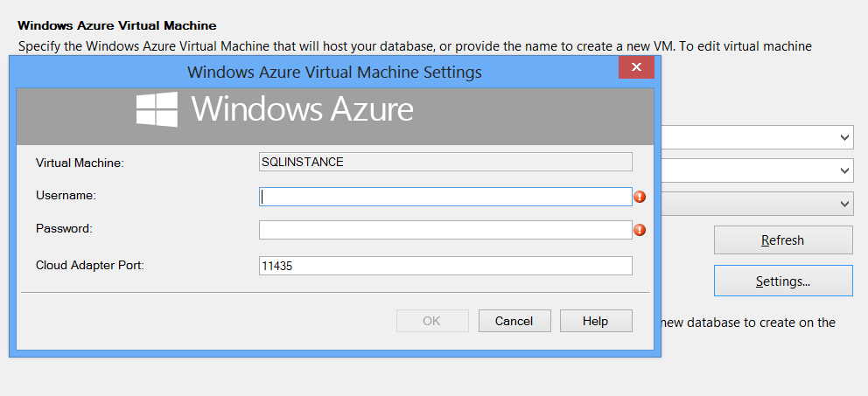This screenshot has height=396, width=868.
Task: Click the Windows Azure banner text
Action: click(302, 110)
